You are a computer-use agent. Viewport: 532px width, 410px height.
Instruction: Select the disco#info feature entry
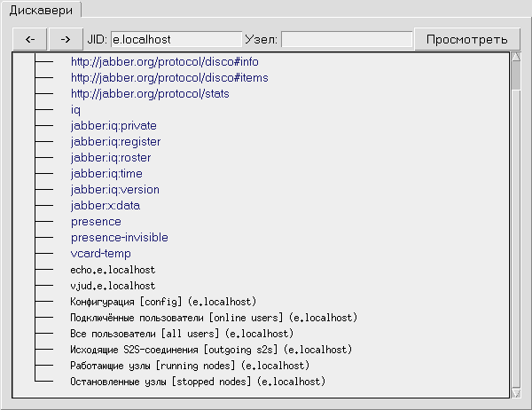(x=165, y=62)
